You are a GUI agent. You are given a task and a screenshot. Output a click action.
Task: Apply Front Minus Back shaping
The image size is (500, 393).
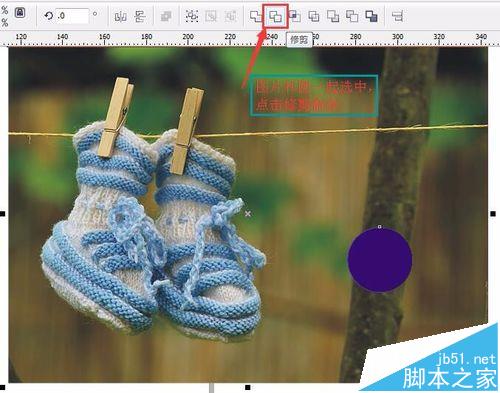coord(333,16)
